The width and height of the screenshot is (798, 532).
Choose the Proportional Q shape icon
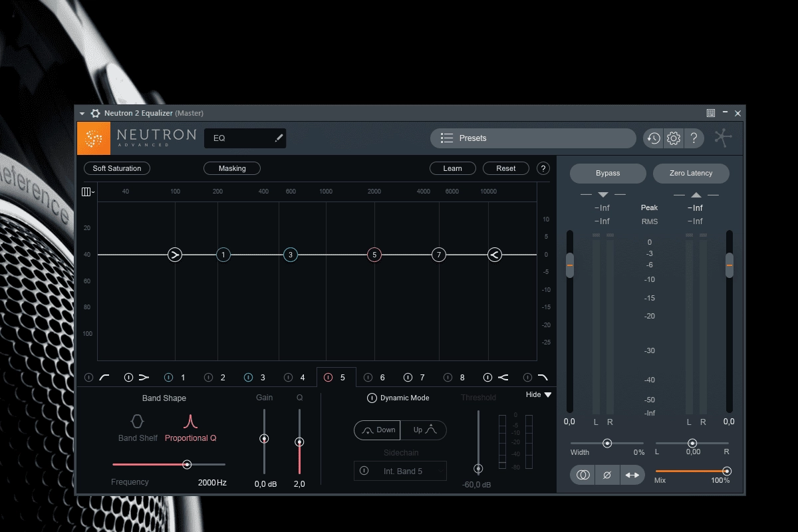tap(191, 421)
